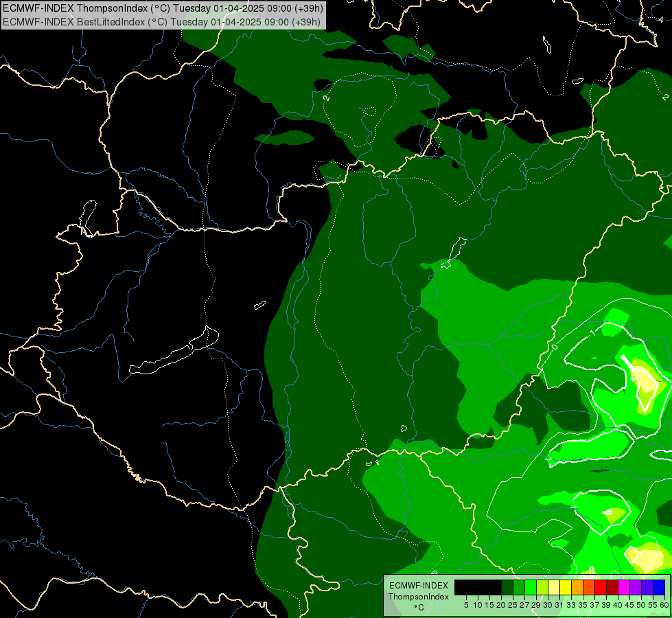The width and height of the screenshot is (672, 618).
Task: Select the red-orange 35-37 legend swatch
Action: click(x=589, y=588)
